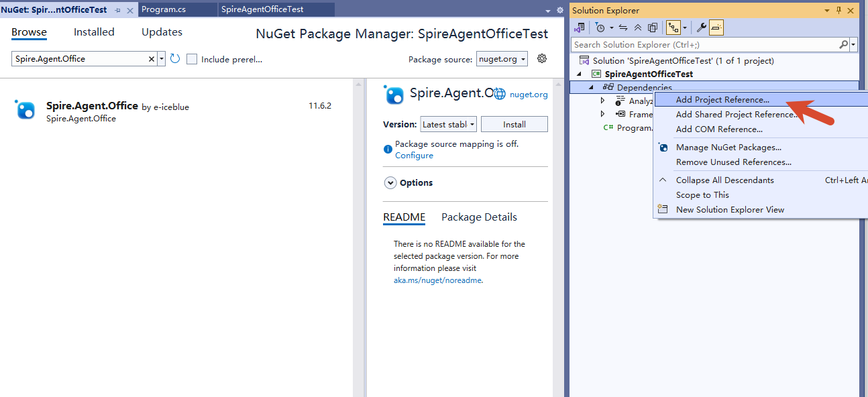The width and height of the screenshot is (868, 397).
Task: Open the aka.ms/nuget/noreadme link
Action: point(437,280)
